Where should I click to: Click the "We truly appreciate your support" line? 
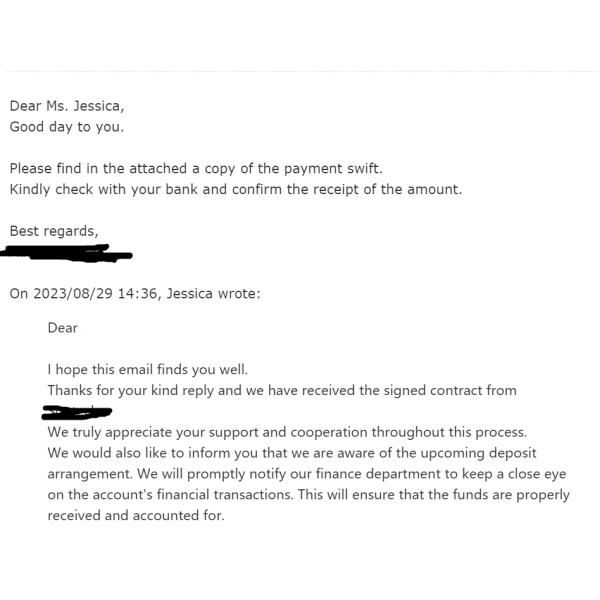pos(287,432)
